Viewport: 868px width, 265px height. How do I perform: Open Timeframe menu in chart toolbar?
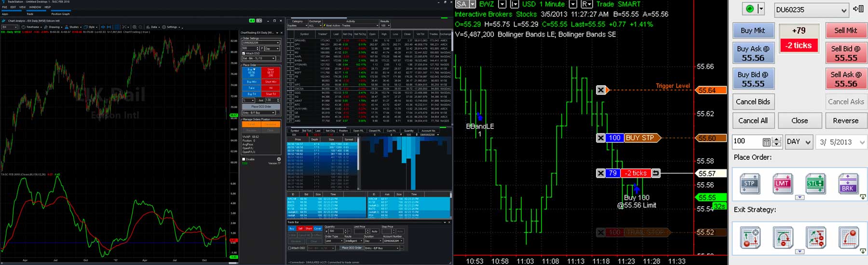pos(32,27)
